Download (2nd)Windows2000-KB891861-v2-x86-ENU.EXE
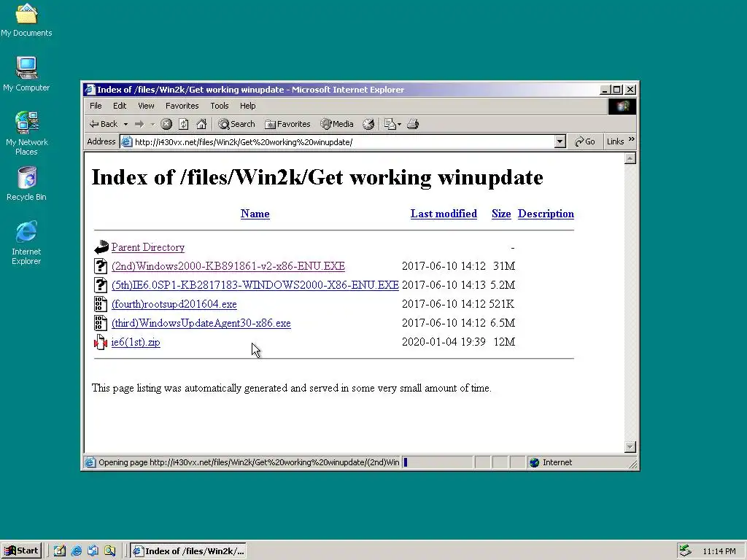This screenshot has height=560, width=747. tap(228, 266)
